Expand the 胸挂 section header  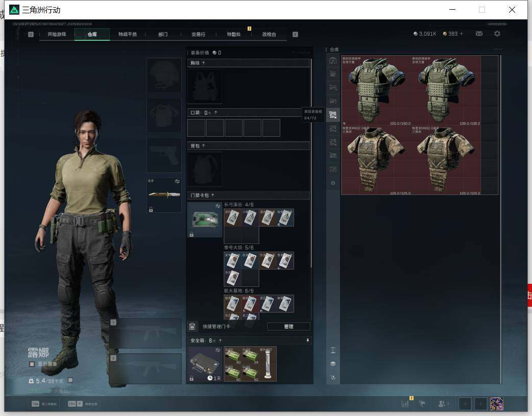(248, 63)
